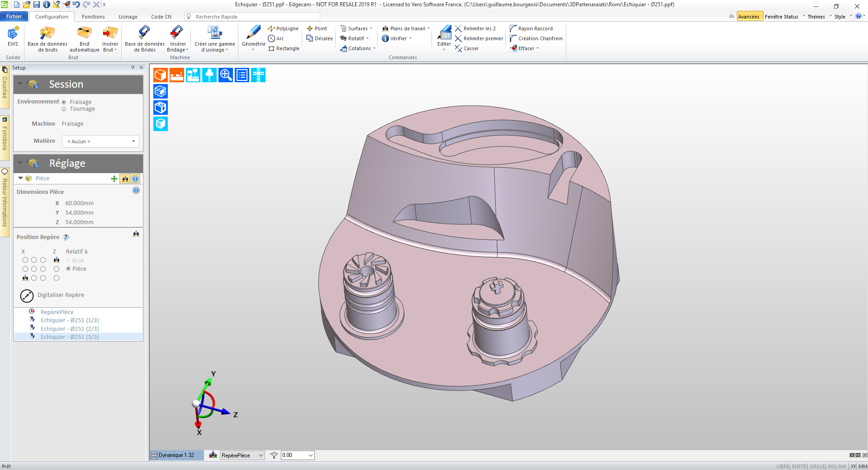Click the Avancées button
Screen dimensions: 868x470
tap(749, 17)
